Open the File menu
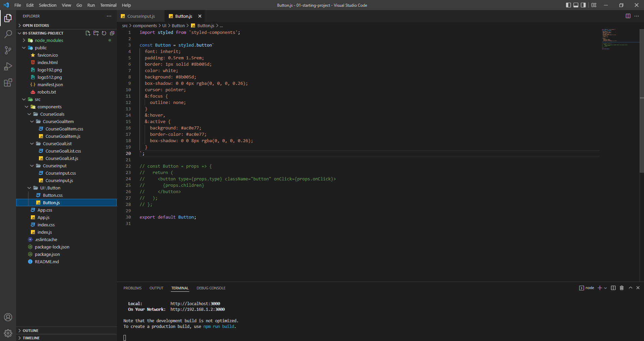The width and height of the screenshot is (644, 341). (x=18, y=5)
